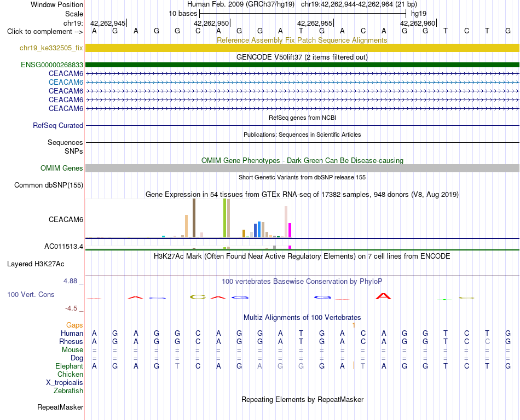Open the ENSG00000268833 gene label
This screenshot has width=520, height=420.
(52, 65)
